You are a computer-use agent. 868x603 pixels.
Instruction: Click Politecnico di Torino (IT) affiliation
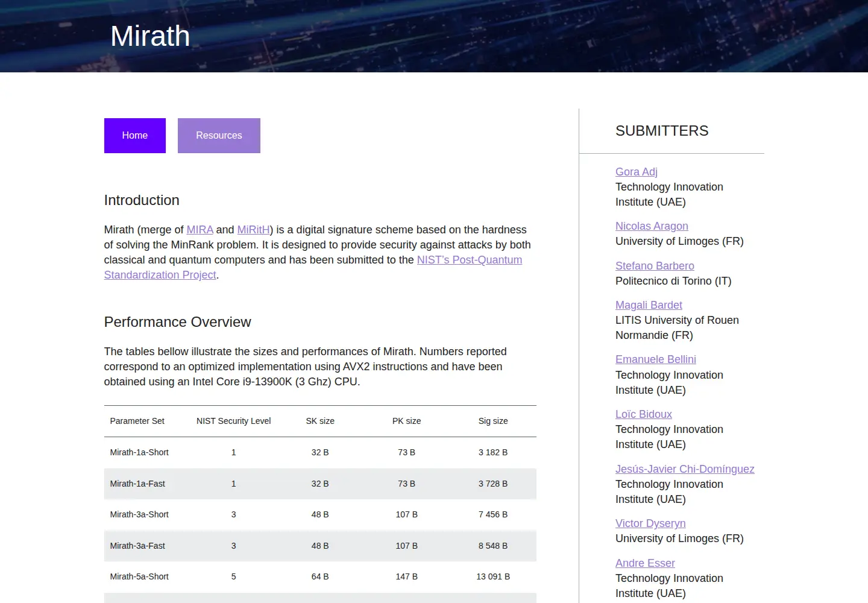(673, 281)
